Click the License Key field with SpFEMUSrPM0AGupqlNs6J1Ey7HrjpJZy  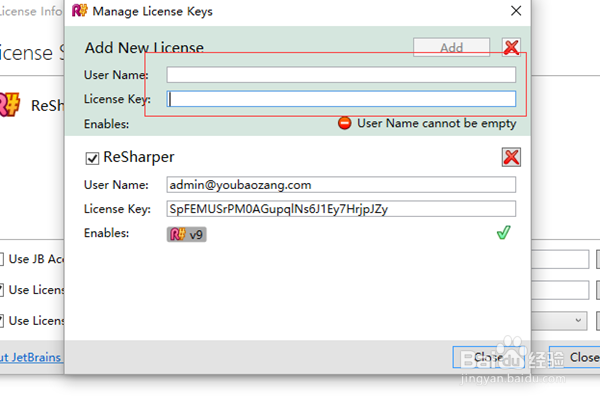pos(341,209)
